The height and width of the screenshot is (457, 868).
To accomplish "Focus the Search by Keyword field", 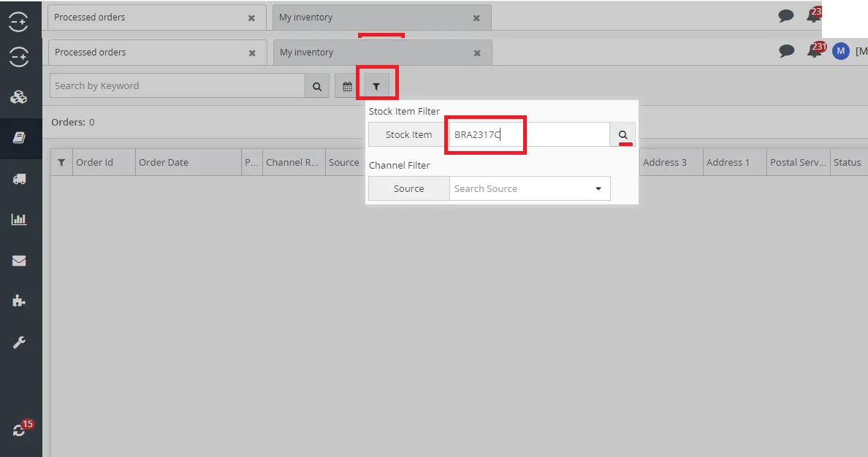I will (x=177, y=85).
